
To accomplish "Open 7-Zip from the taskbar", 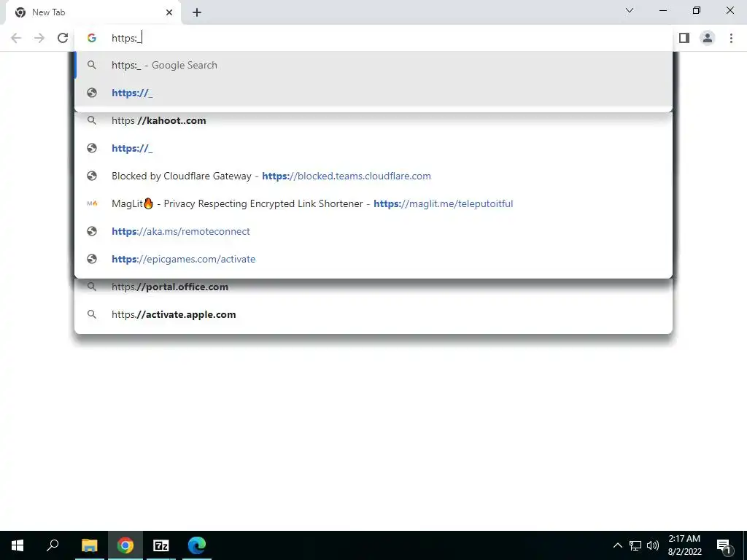I will click(x=161, y=545).
